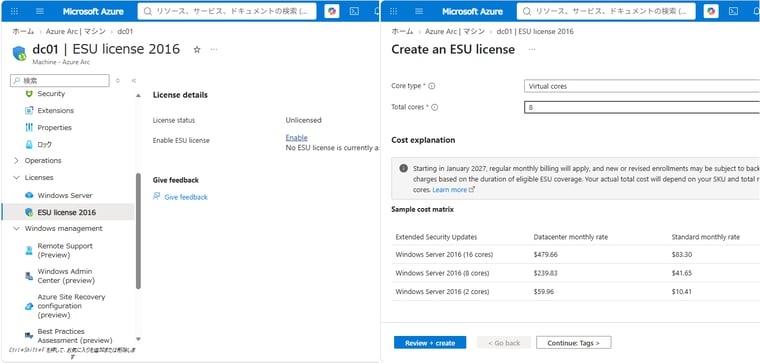
Task: Select Windows Server 2016 (8 cores) row label
Action: pyautogui.click(x=442, y=273)
